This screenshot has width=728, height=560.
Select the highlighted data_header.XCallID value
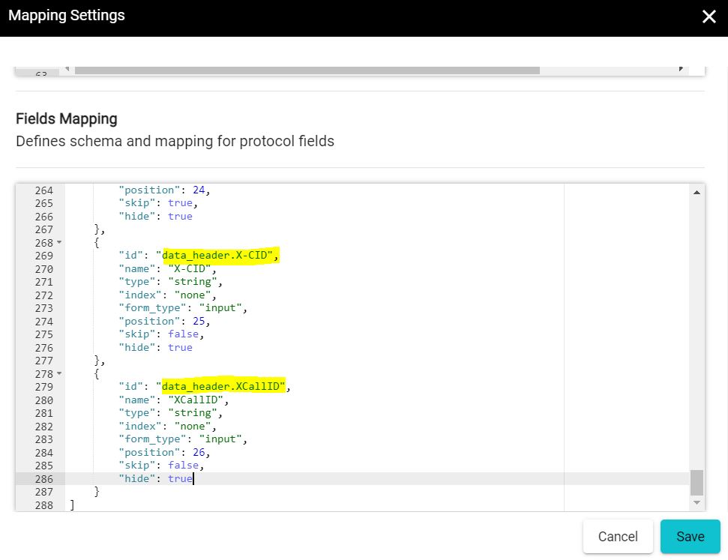pos(223,386)
